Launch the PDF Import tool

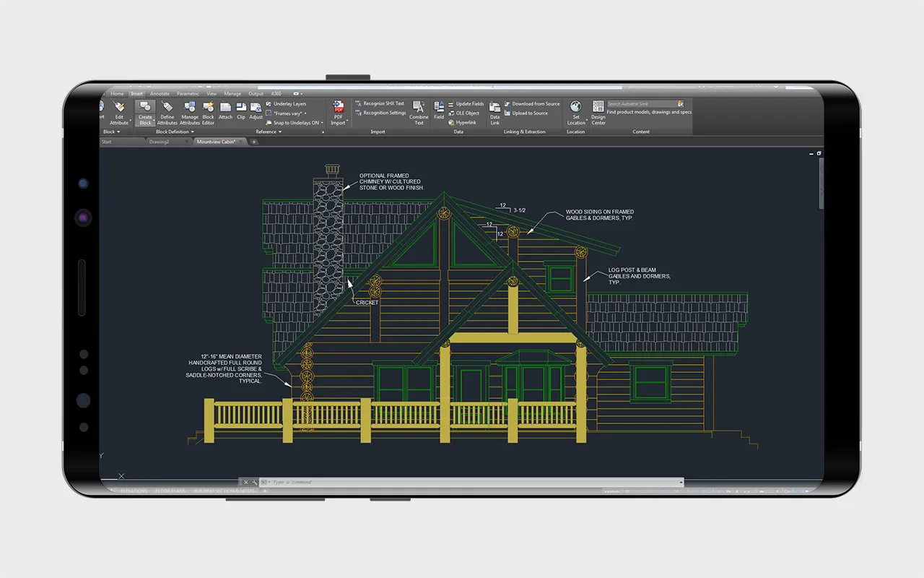point(338,113)
